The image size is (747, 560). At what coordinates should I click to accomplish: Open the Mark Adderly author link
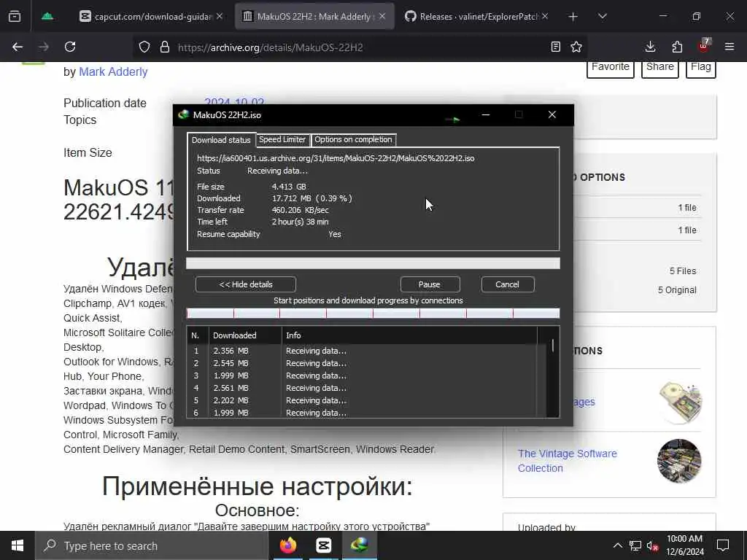coord(113,72)
